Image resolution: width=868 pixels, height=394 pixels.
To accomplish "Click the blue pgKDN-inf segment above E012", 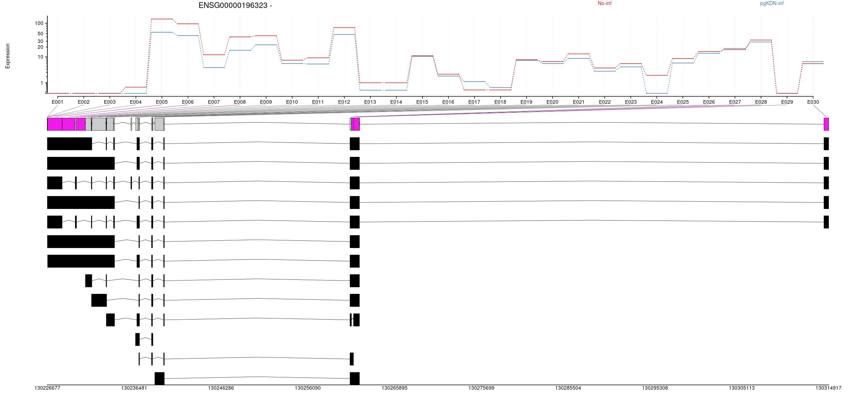I will (x=344, y=34).
